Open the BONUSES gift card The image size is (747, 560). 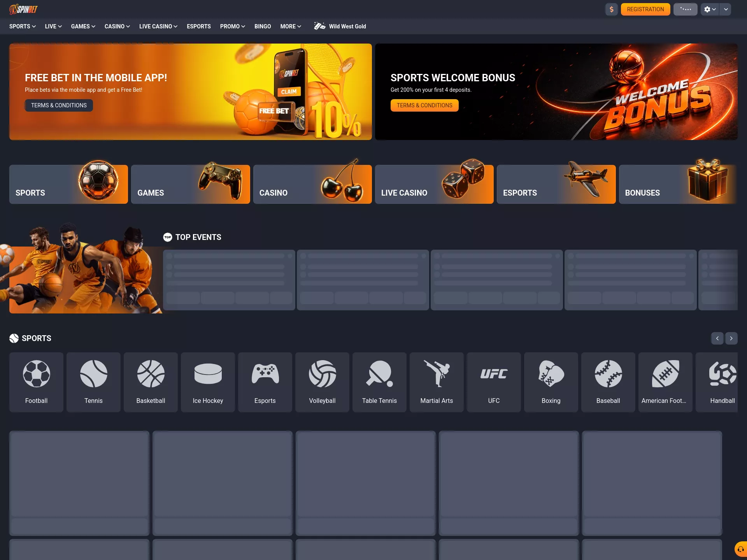pos(678,184)
